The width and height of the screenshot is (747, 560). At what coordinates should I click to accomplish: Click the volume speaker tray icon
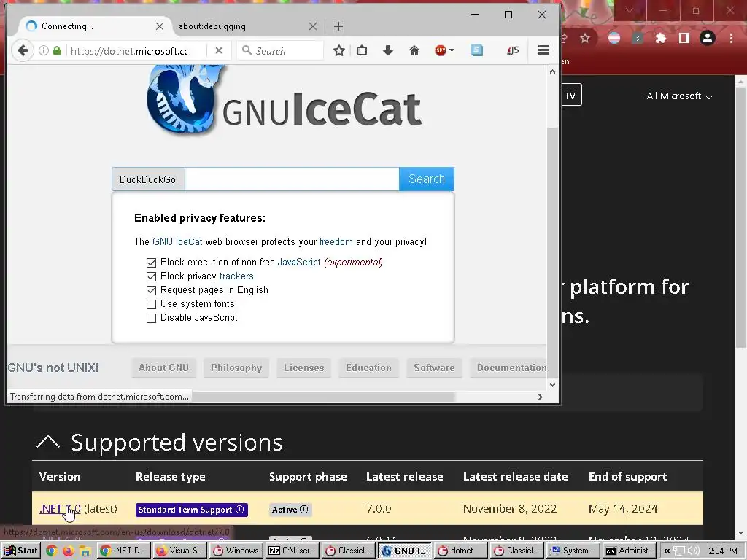pos(693,551)
